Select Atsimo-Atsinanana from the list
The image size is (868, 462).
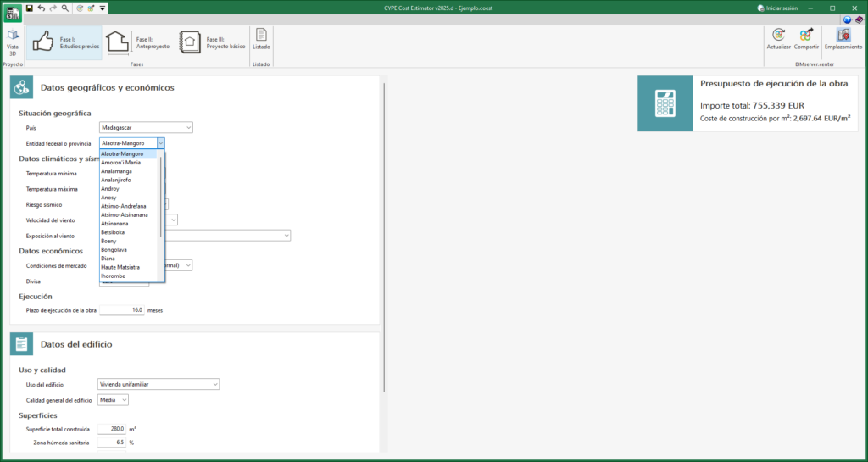click(x=129, y=214)
